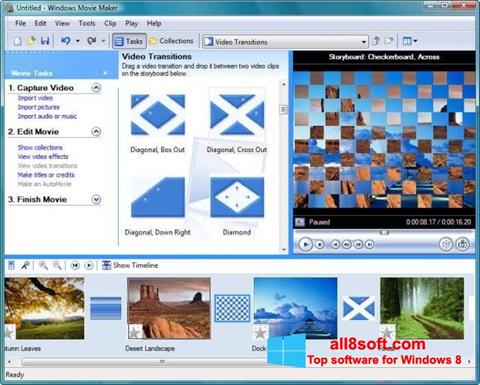Click the preview monitor seek bar slider
The width and height of the screenshot is (480, 385).
[384, 233]
